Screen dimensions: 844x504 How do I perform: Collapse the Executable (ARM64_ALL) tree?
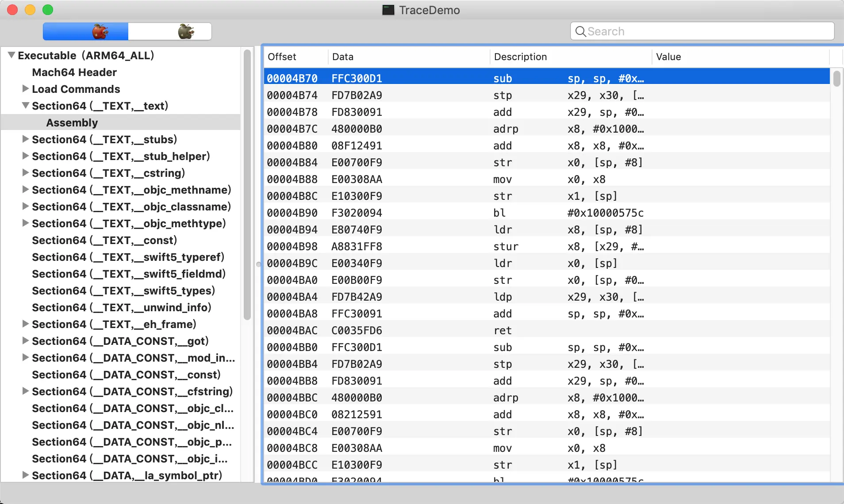click(12, 55)
